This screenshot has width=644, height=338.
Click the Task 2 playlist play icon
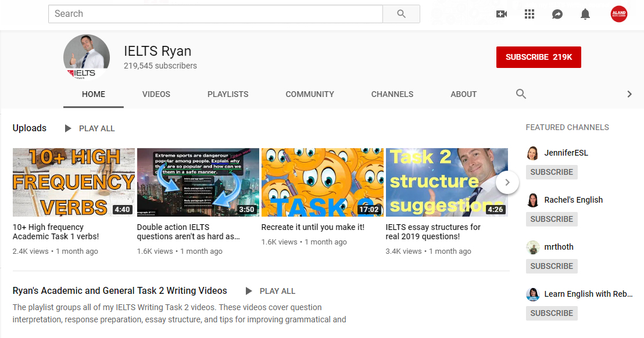tap(249, 291)
